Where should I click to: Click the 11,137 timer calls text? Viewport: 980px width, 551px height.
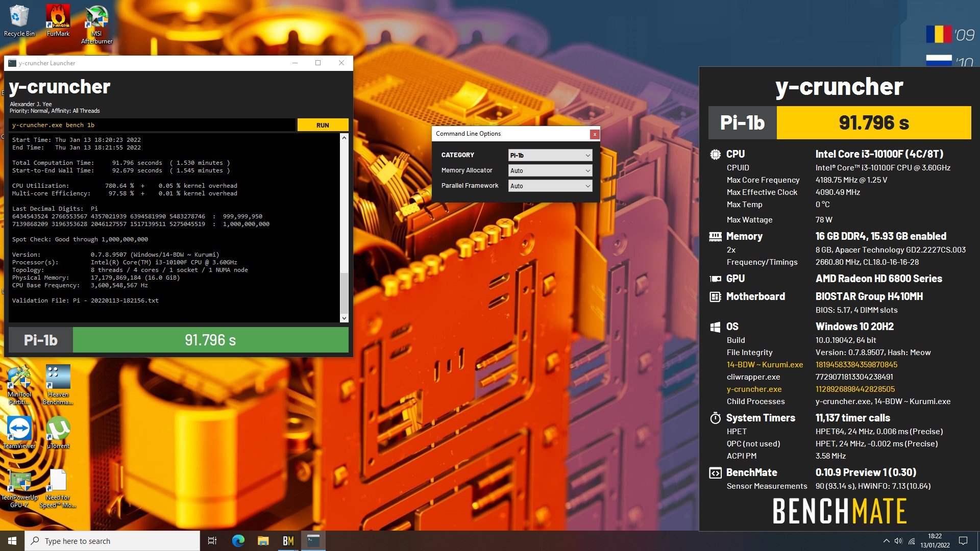click(x=853, y=418)
